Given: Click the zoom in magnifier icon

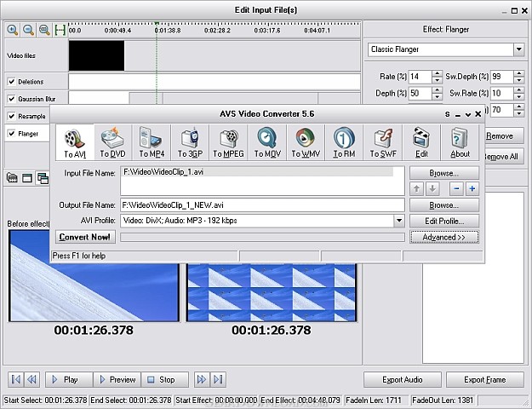Looking at the screenshot, I should point(13,30).
